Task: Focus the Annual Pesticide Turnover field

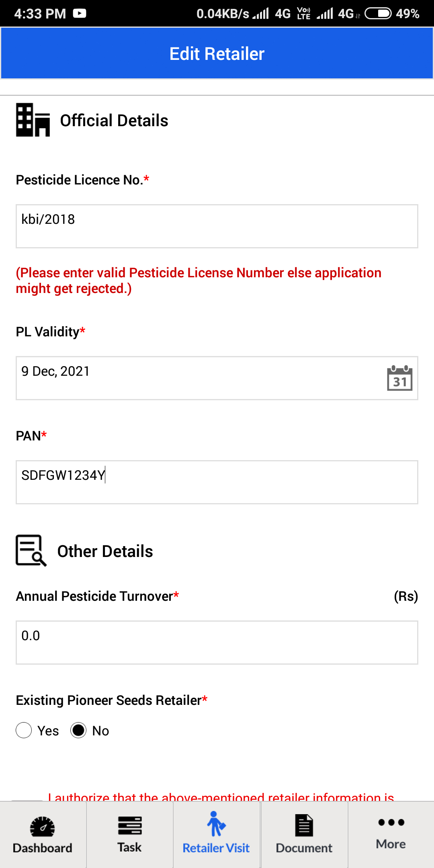Action: click(217, 643)
